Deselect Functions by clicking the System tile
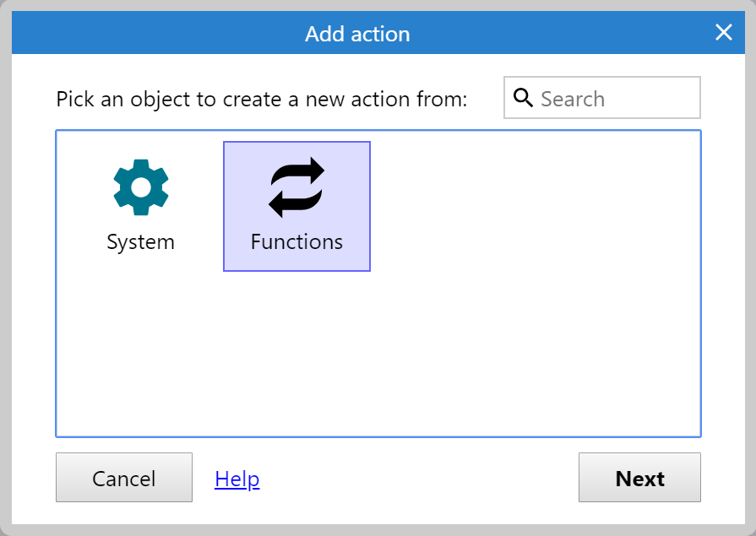 140,203
